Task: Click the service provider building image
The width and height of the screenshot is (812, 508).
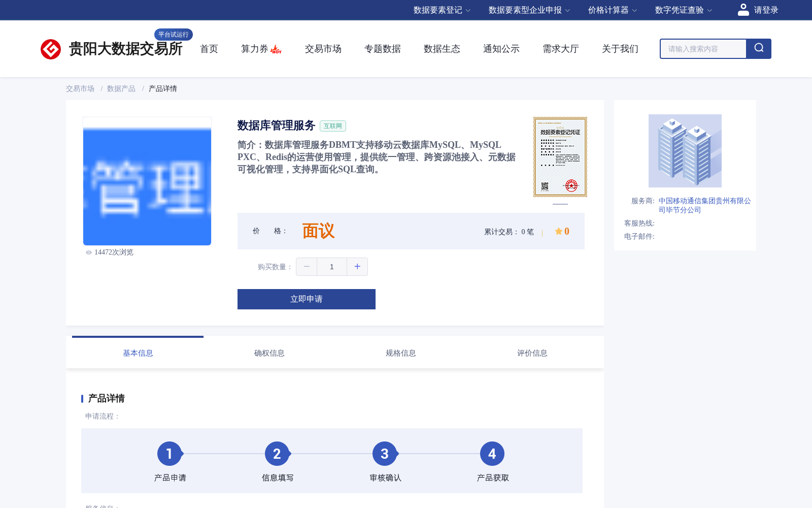Action: (685, 151)
